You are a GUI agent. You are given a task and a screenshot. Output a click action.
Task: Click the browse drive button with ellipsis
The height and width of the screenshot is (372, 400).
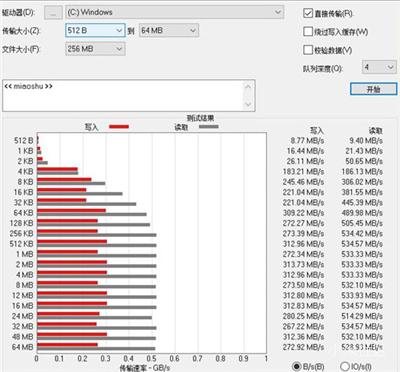[x=53, y=13]
